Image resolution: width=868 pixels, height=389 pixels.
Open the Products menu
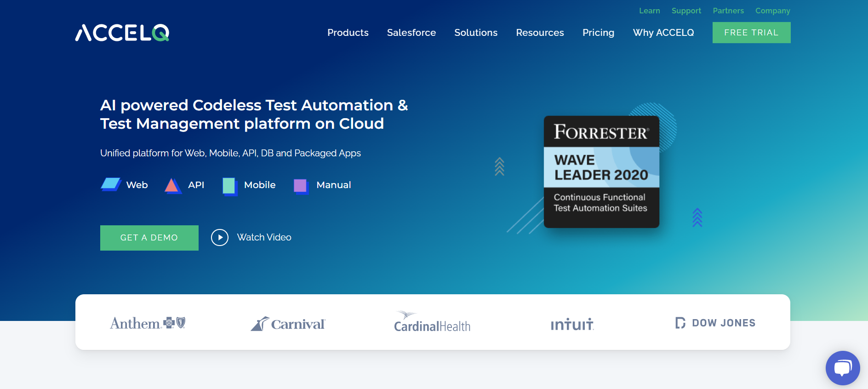348,33
